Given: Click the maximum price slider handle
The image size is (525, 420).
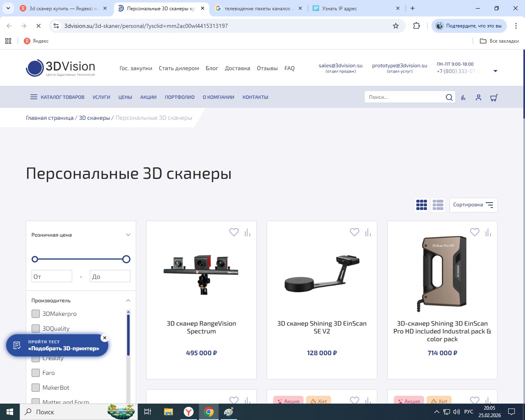Looking at the screenshot, I should pos(126,259).
